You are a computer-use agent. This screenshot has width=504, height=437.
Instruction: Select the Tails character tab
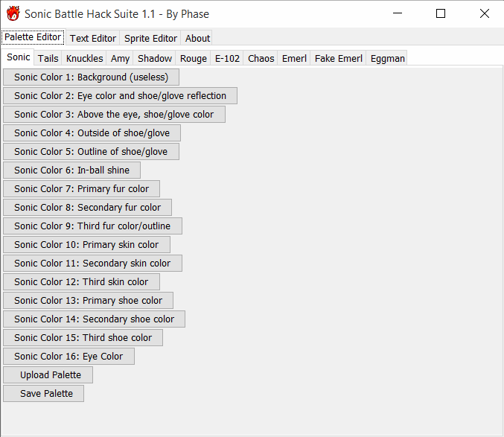coord(48,58)
